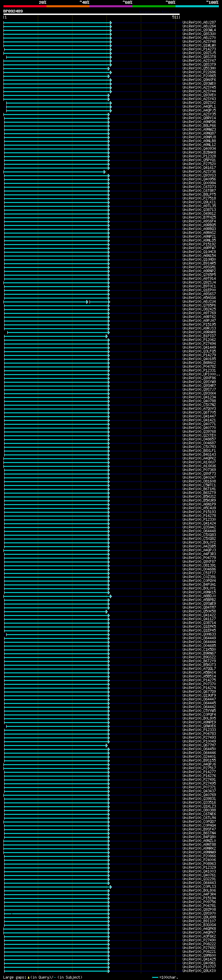Select hit label UniRef100_A1XKU6
Screen dimensions: 222x980
coord(199,465)
